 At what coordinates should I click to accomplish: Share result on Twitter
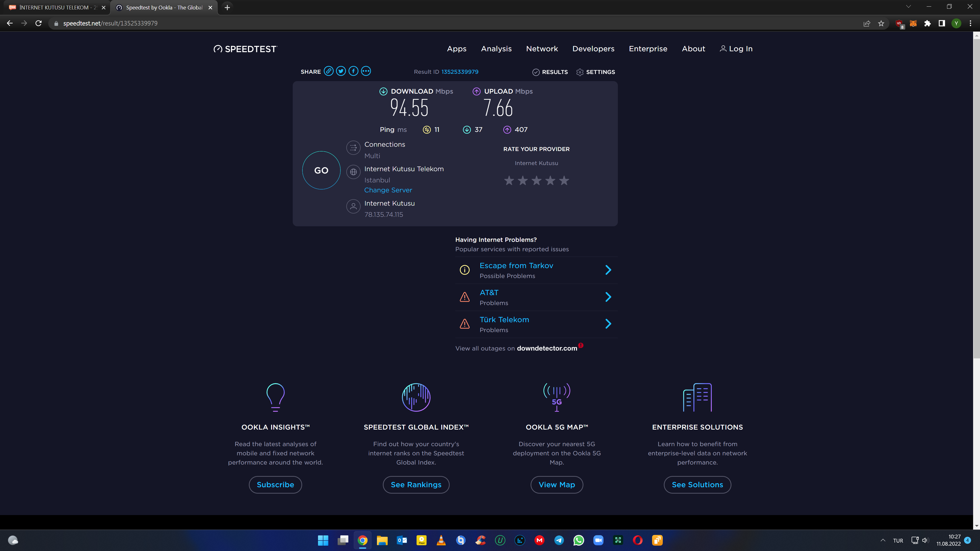(341, 71)
